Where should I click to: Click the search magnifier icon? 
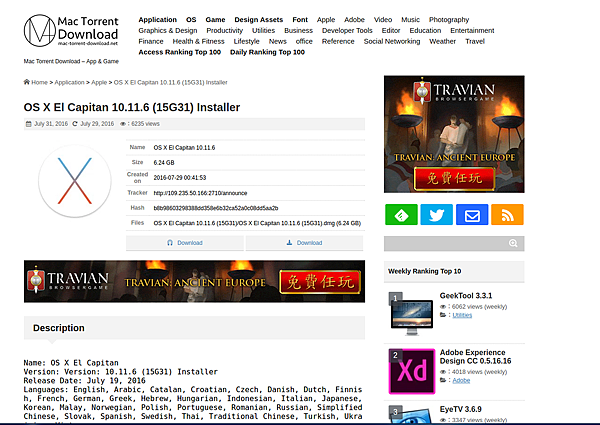pyautogui.click(x=513, y=243)
